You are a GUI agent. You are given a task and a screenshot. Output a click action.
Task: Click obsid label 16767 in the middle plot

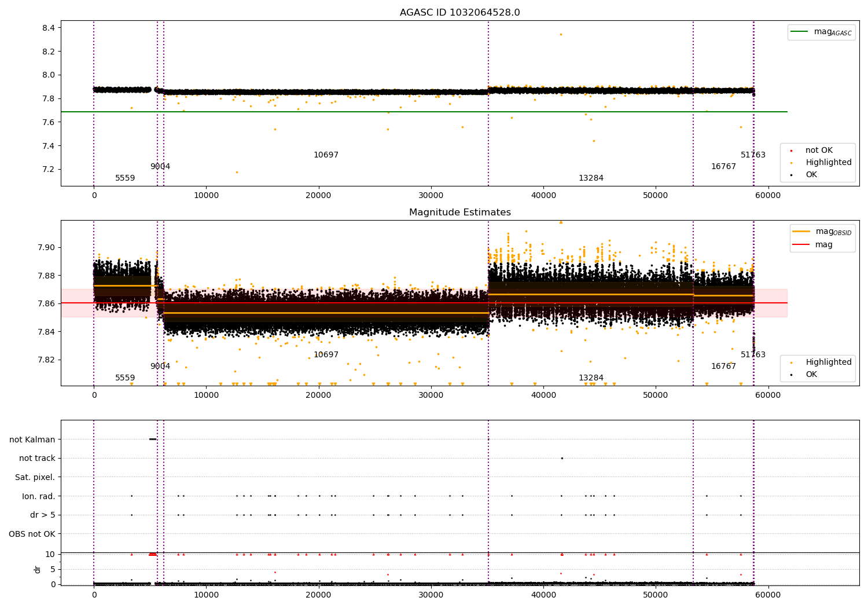[723, 367]
